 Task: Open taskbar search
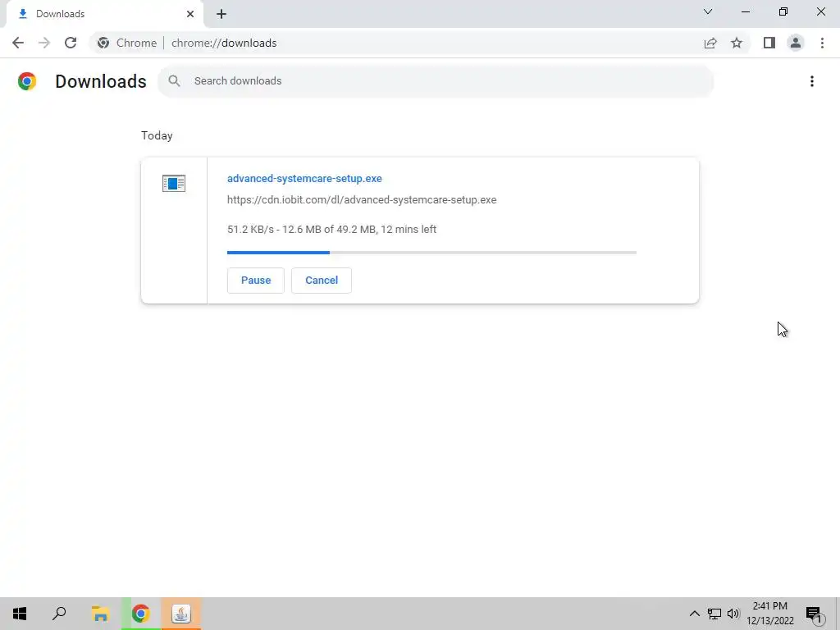[59, 614]
